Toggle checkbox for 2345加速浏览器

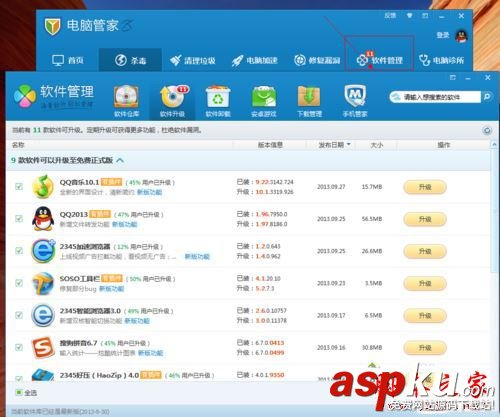(19, 251)
